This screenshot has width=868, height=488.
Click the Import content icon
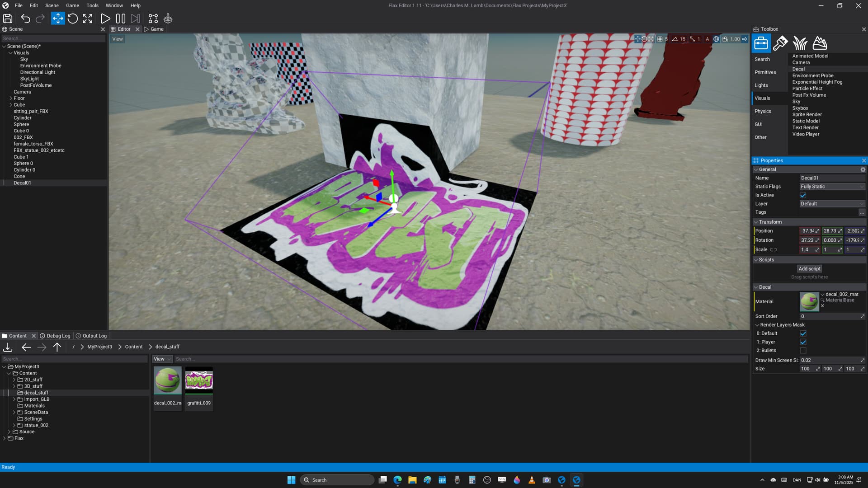(8, 347)
